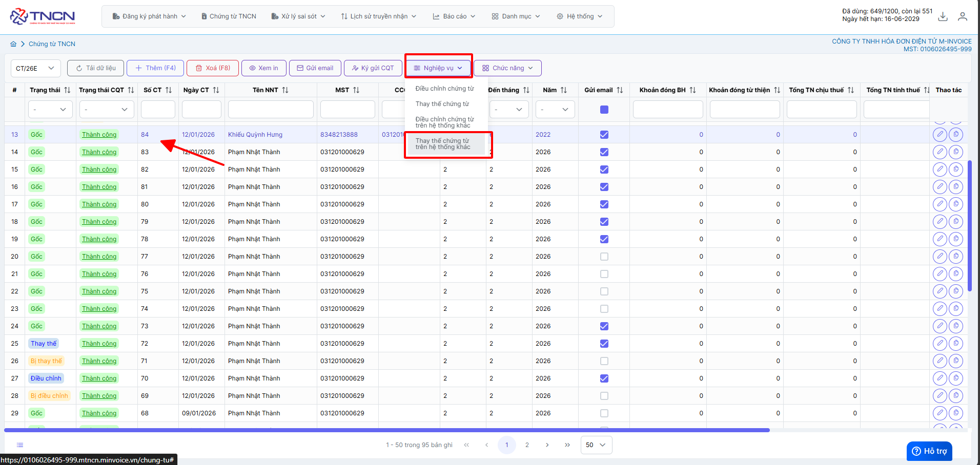The height and width of the screenshot is (465, 980).
Task: Uncheck the Gửi email checkbox in row 15
Action: (604, 170)
